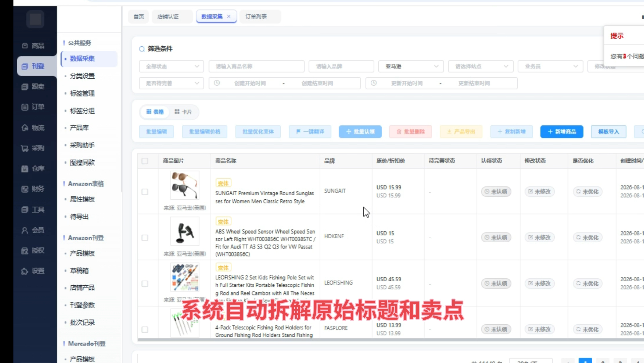Click the 新增商品 button
The image size is (644, 363).
(x=562, y=132)
